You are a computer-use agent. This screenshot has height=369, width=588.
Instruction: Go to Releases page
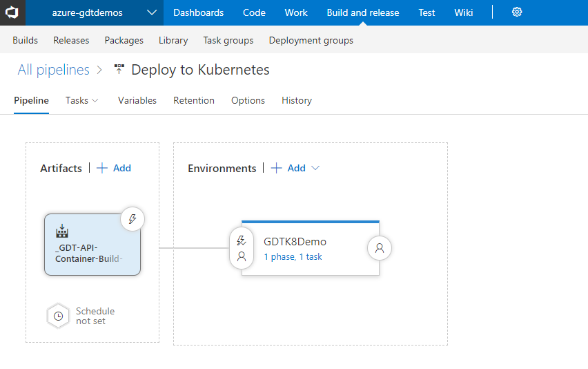(x=71, y=40)
